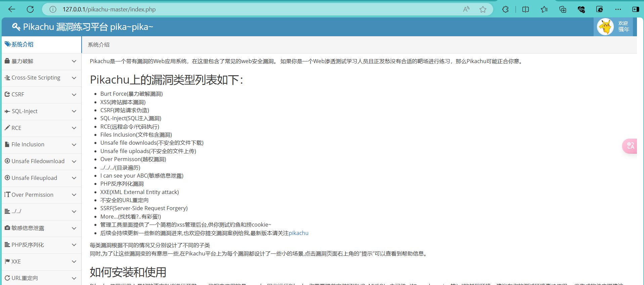Click the key icon beside Pikachu title
The image size is (644, 285).
tap(16, 27)
